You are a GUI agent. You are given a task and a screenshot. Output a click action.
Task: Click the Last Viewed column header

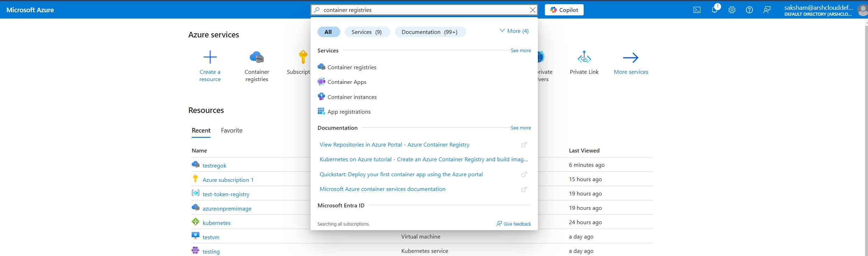click(584, 150)
